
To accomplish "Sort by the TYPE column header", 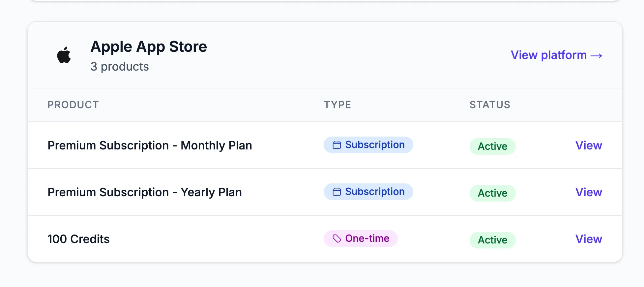I will [337, 105].
